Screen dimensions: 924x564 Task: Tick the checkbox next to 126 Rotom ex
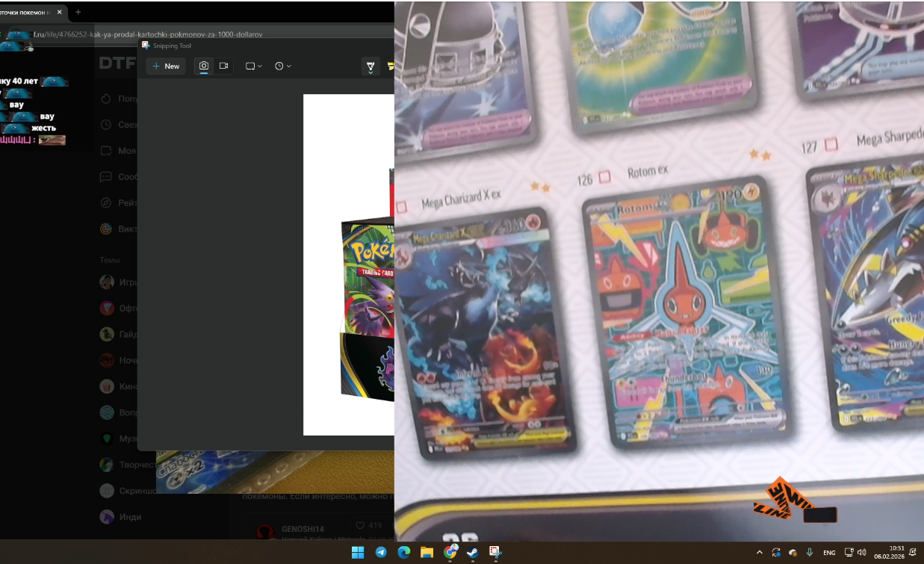tap(604, 177)
